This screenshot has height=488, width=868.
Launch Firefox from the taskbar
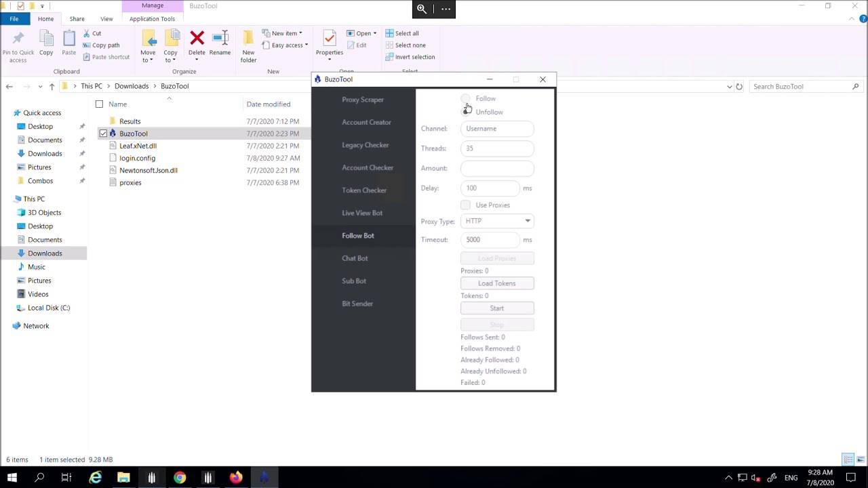(x=236, y=478)
